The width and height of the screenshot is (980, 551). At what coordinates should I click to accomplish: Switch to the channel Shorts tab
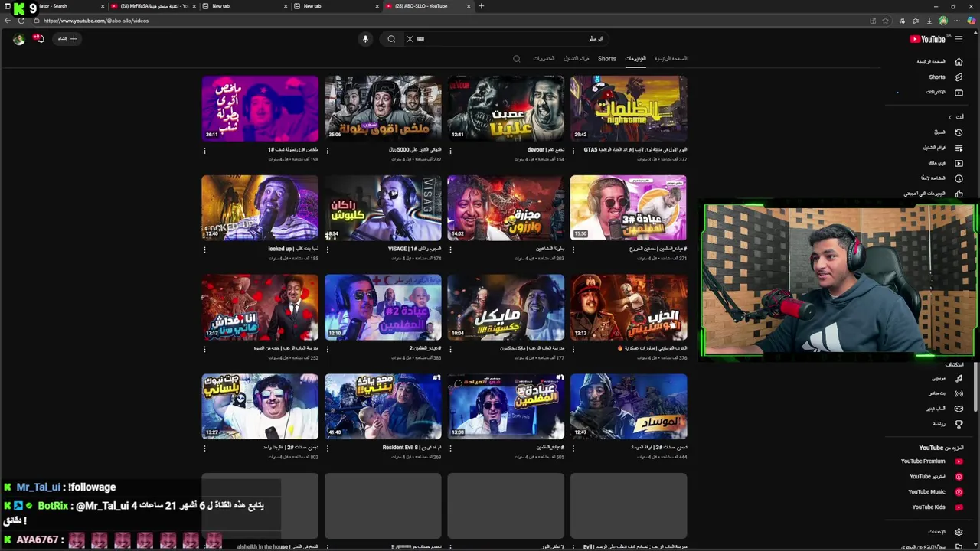point(607,59)
